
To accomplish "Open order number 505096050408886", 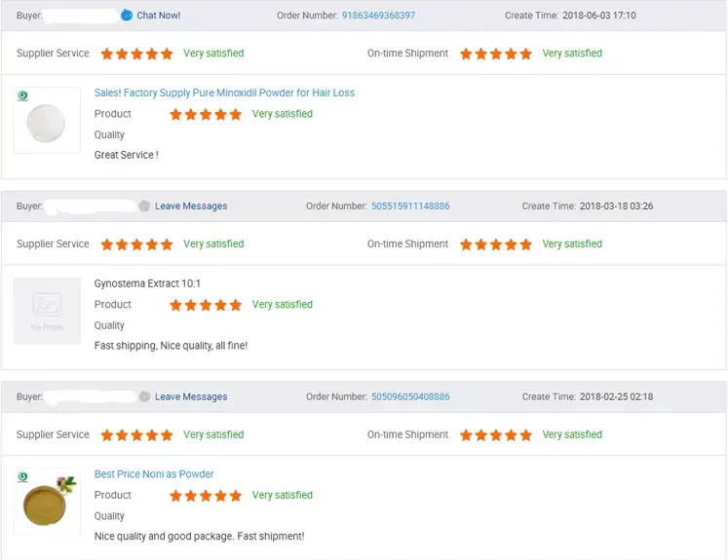I will [x=410, y=397].
